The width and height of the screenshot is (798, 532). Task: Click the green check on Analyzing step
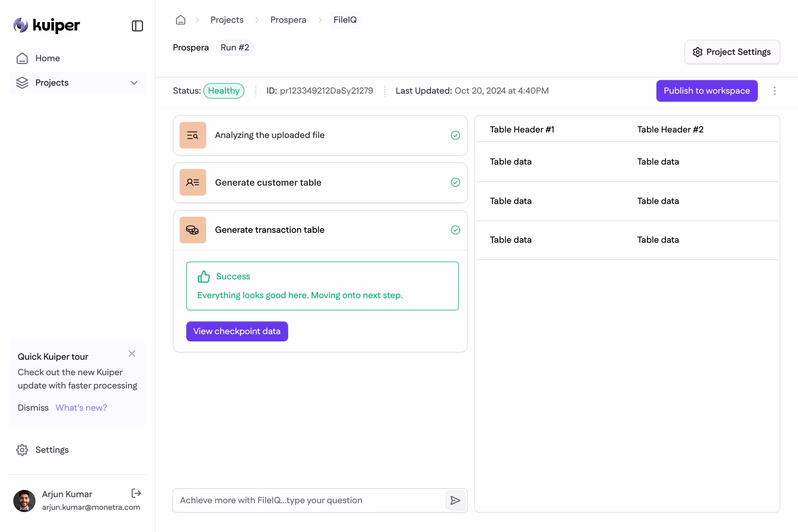(x=455, y=135)
